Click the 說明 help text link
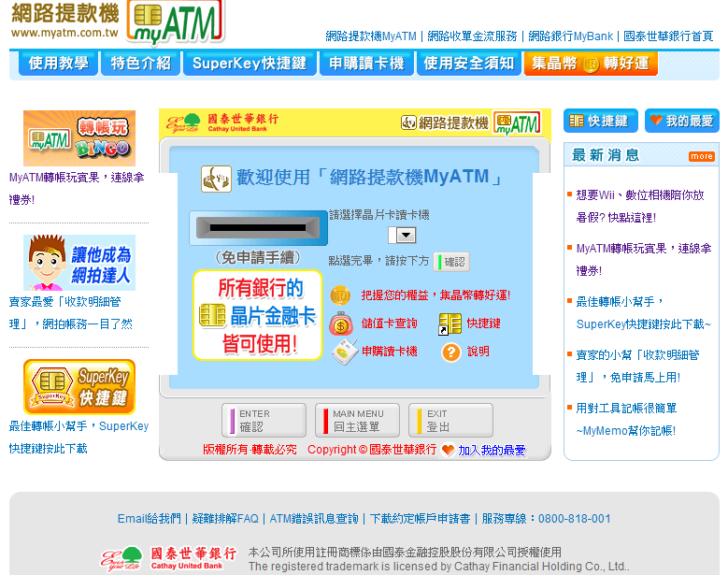 [x=478, y=352]
